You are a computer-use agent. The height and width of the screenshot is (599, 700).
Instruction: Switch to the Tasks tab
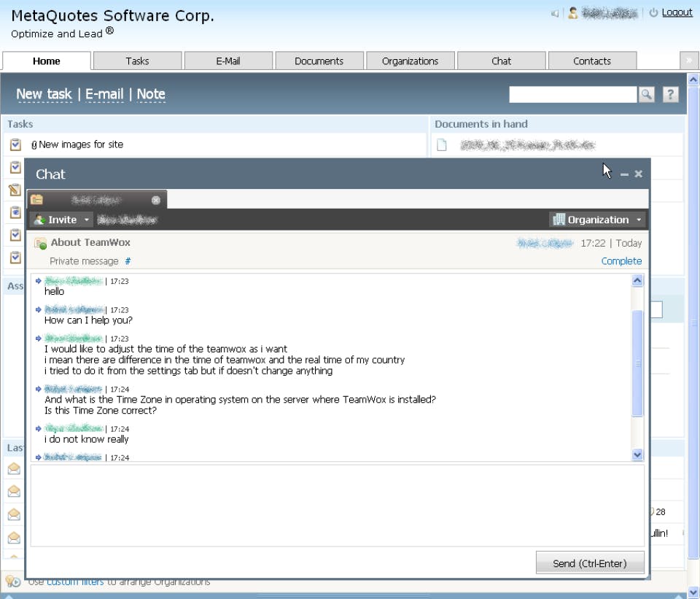pyautogui.click(x=137, y=61)
